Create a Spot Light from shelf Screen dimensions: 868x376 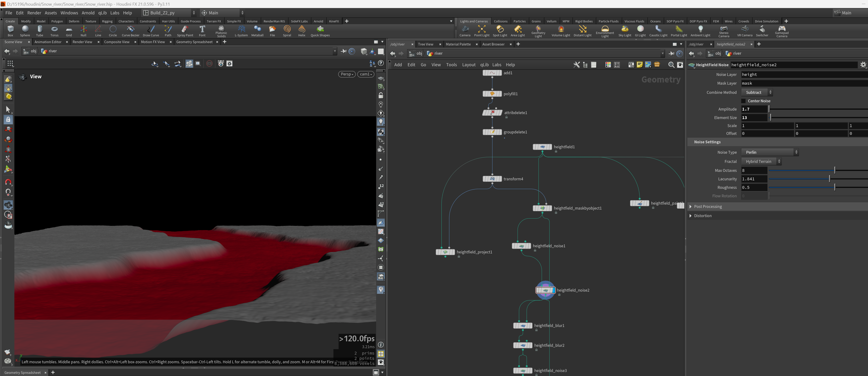click(x=500, y=31)
